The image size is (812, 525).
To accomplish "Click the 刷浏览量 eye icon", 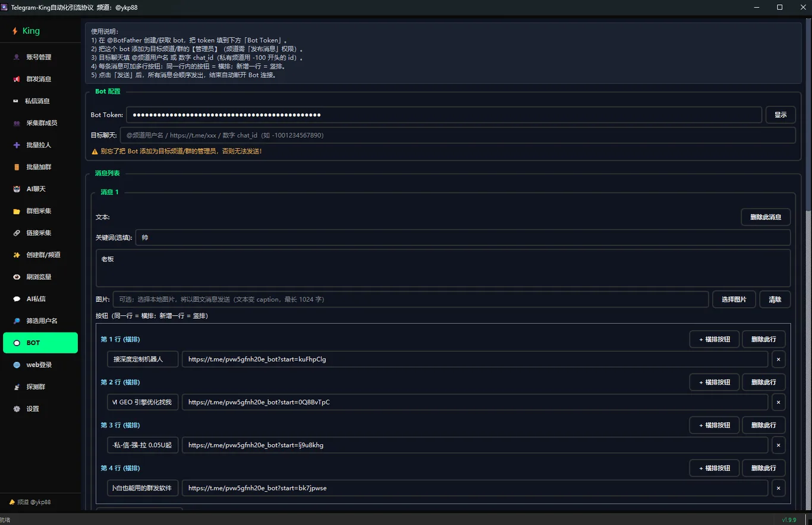I will coord(17,277).
